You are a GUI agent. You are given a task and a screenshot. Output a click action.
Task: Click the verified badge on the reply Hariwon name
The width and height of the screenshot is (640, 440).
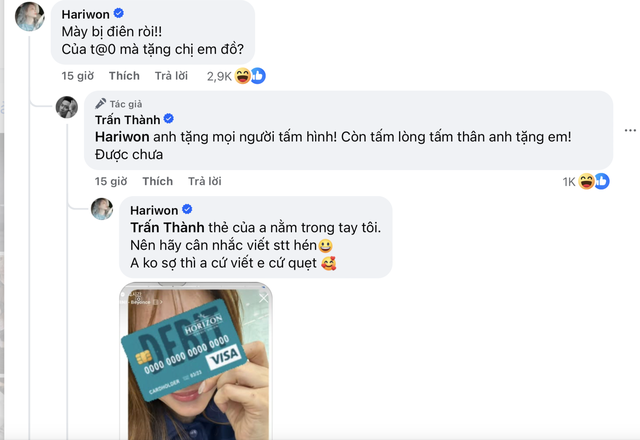click(x=187, y=209)
